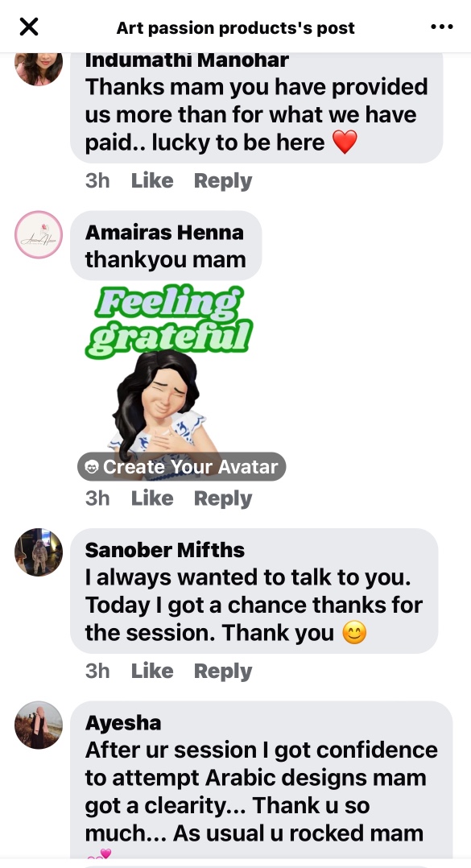
Task: Close the post with the X icon
Action: click(29, 27)
